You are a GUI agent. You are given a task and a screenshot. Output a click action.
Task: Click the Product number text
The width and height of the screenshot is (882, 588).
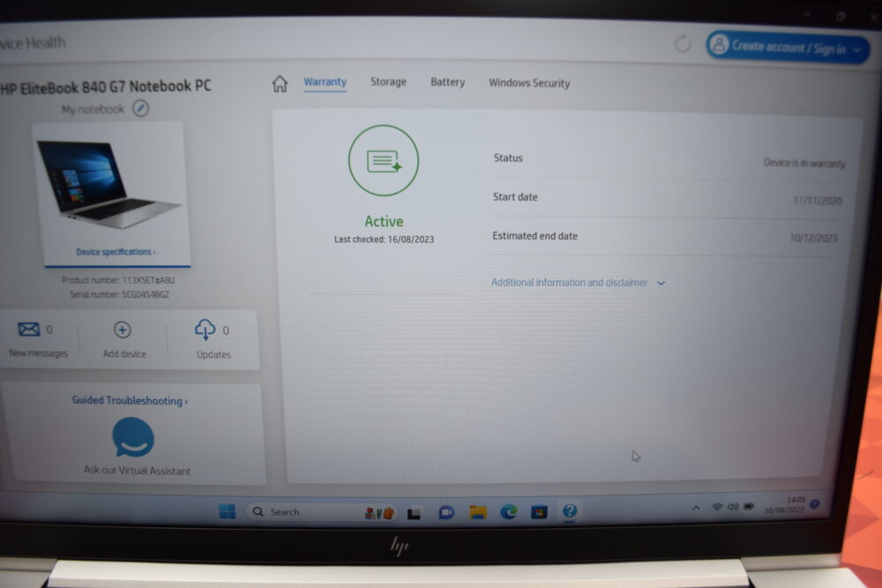(x=118, y=280)
